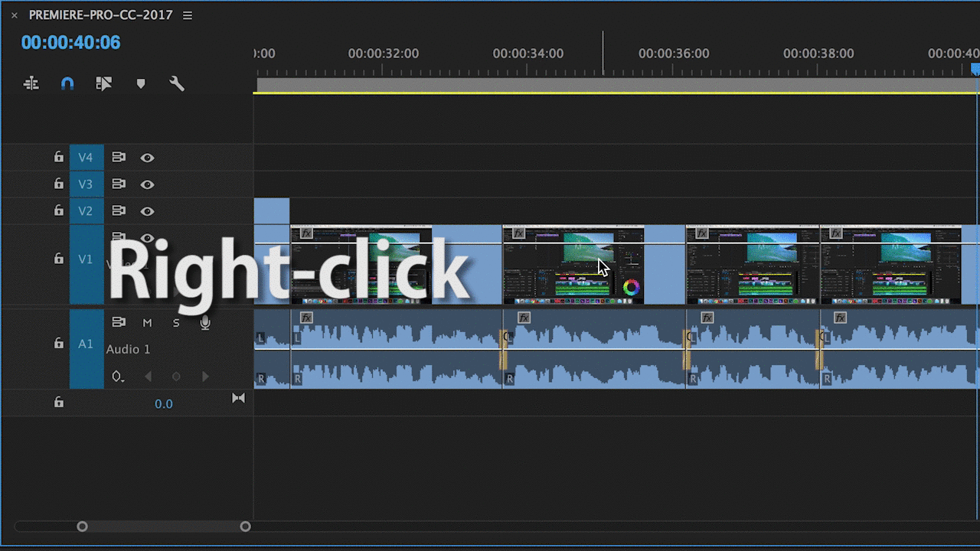980x551 pixels.
Task: Open the keyframe type selector on Audio 1
Action: click(118, 376)
